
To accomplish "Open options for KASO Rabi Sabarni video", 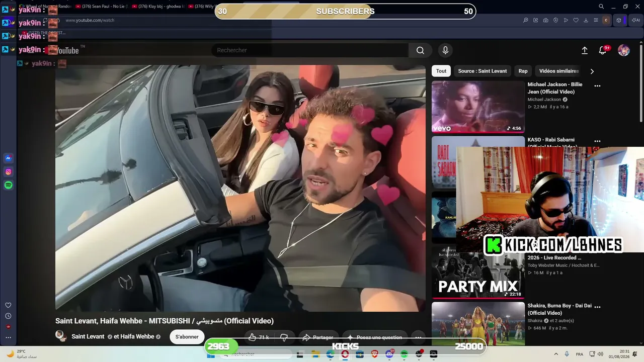I will 597,141.
